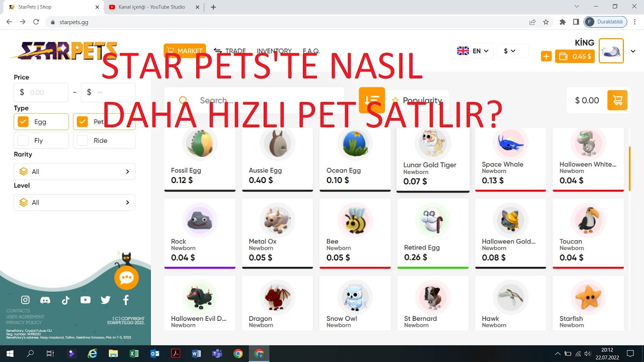Expand the Rarity All dropdown
Image resolution: width=644 pixels, height=362 pixels.
74,171
